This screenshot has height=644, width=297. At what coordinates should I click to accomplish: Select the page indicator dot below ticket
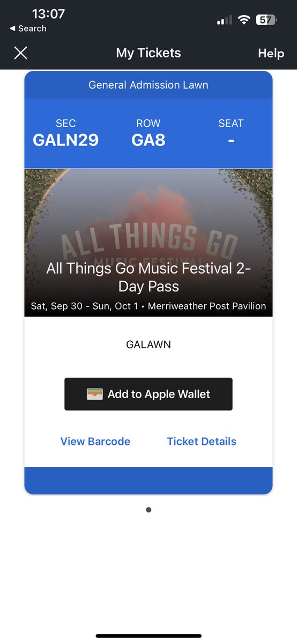click(x=148, y=510)
